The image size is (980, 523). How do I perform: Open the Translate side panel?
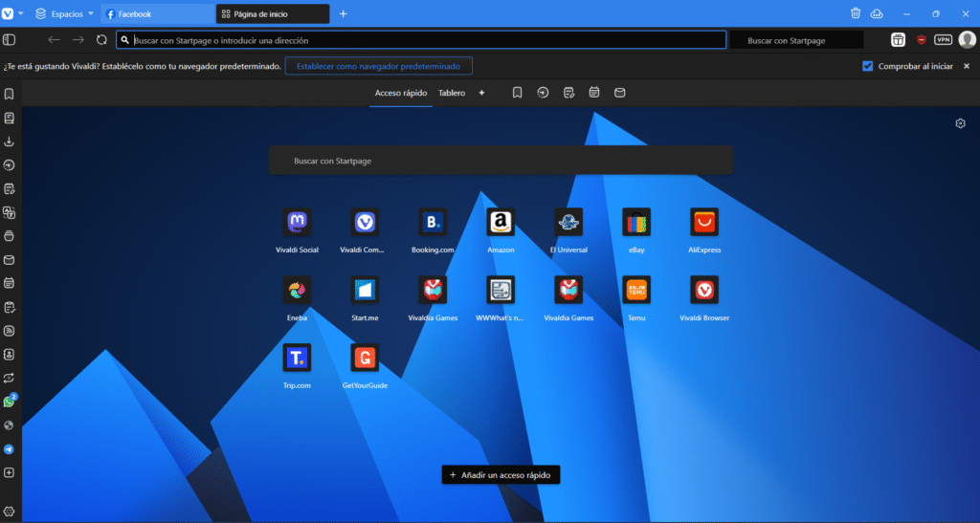pyautogui.click(x=9, y=213)
